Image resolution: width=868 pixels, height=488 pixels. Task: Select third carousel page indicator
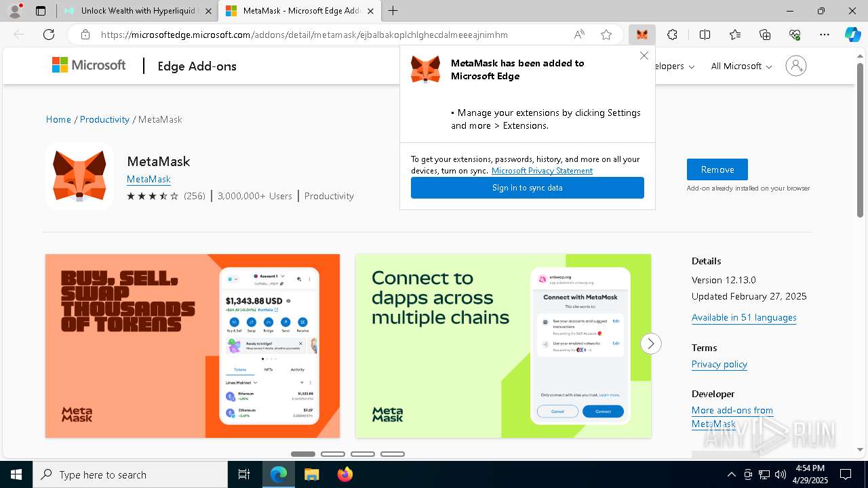tap(363, 454)
